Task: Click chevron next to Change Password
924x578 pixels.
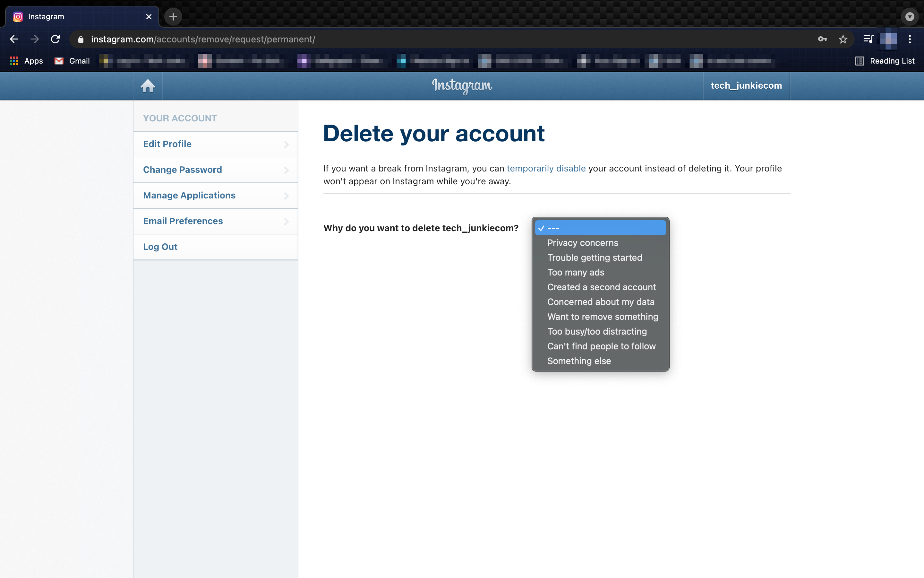Action: pos(287,170)
